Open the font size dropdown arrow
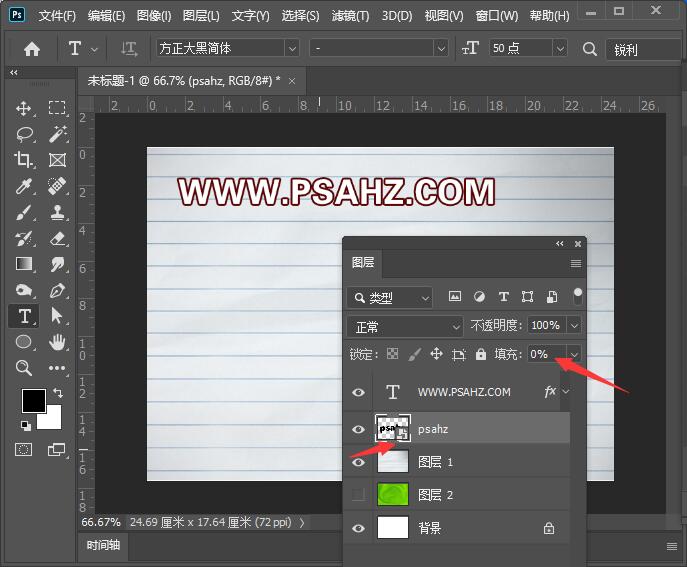Viewport: 687px width, 567px height. point(560,48)
